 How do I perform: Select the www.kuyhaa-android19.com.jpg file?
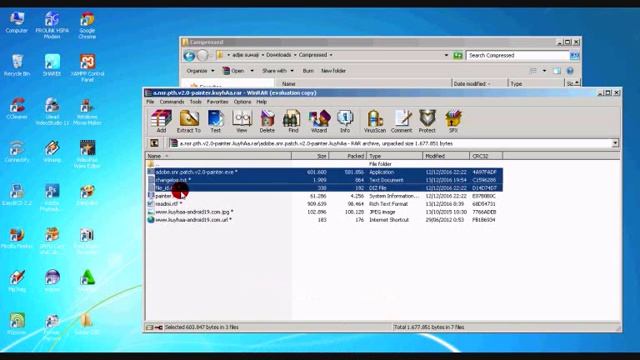coord(324,212)
